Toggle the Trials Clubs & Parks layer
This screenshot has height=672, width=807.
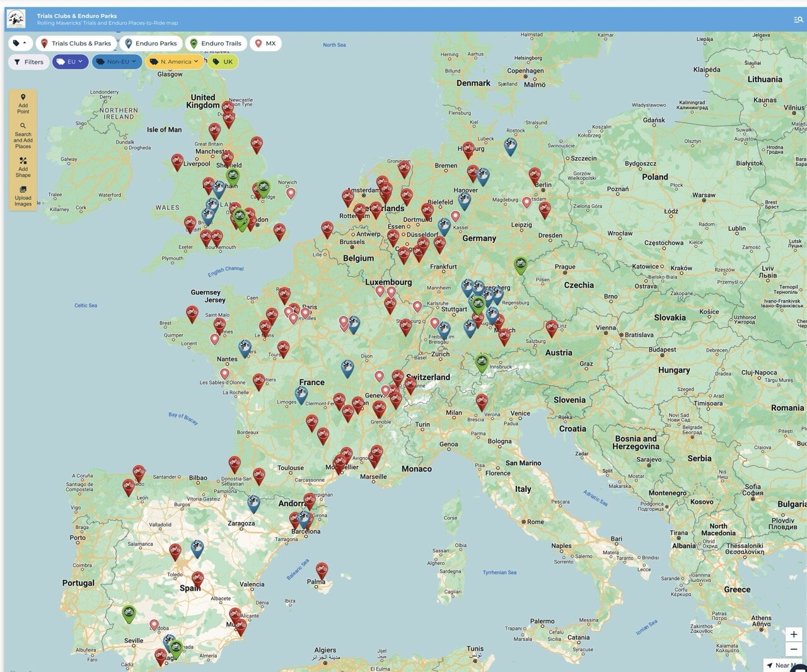75,43
